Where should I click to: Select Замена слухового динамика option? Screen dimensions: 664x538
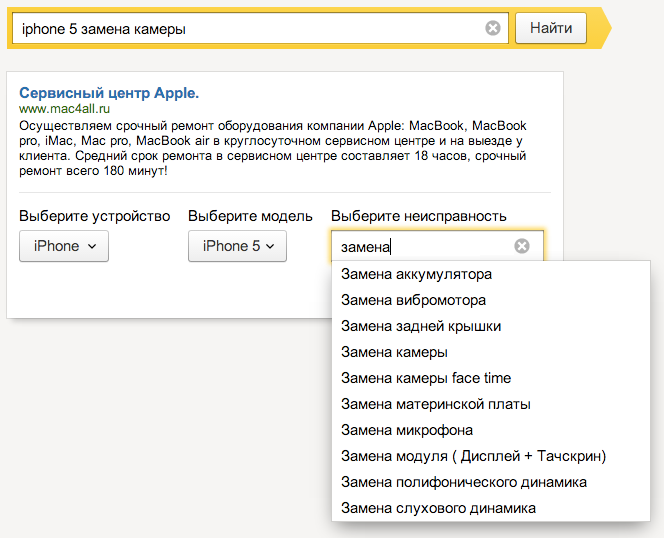click(x=491, y=508)
